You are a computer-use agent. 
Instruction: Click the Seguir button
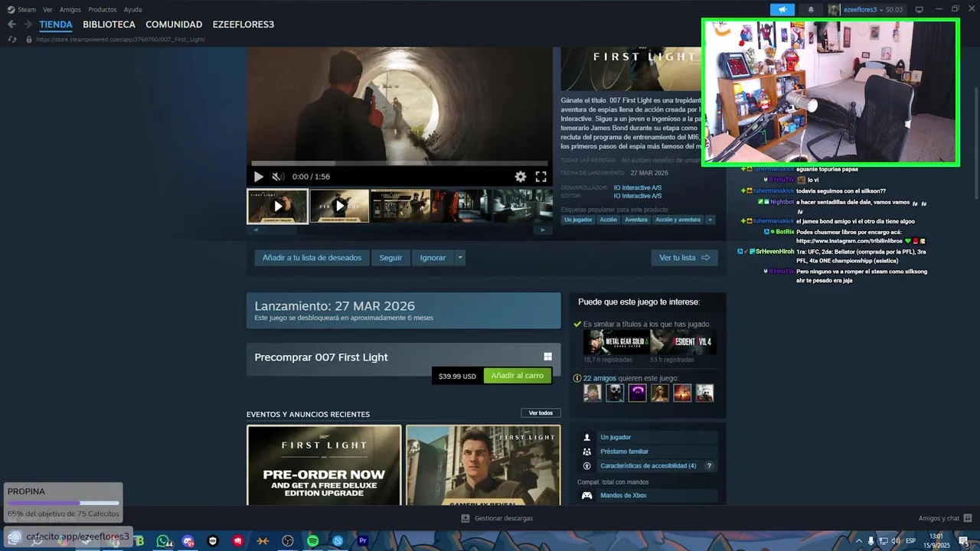click(x=390, y=258)
